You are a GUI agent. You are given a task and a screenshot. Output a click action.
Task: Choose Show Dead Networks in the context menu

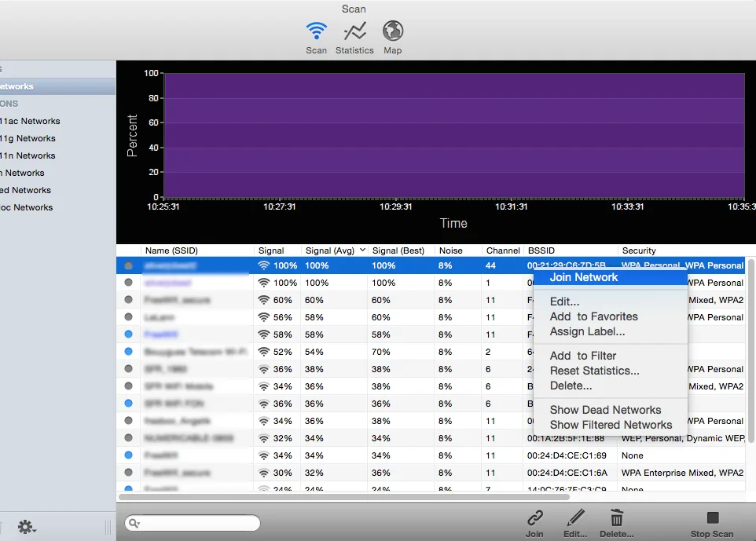pyautogui.click(x=604, y=410)
